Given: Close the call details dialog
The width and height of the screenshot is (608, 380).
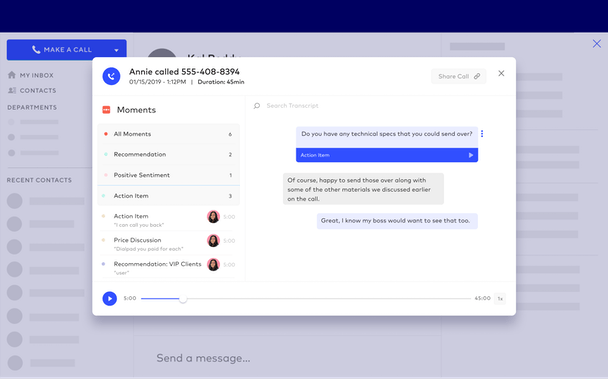Looking at the screenshot, I should coord(501,73).
